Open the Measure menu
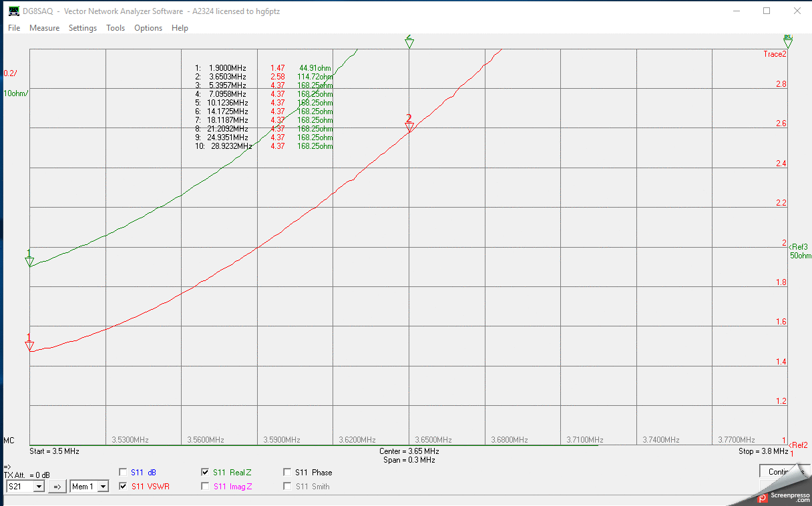Image resolution: width=812 pixels, height=506 pixels. click(x=44, y=28)
